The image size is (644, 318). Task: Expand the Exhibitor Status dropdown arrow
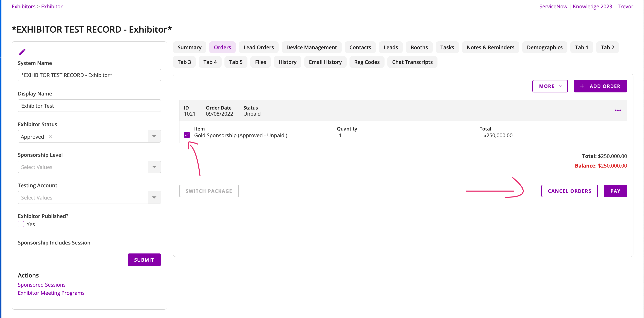coord(154,136)
